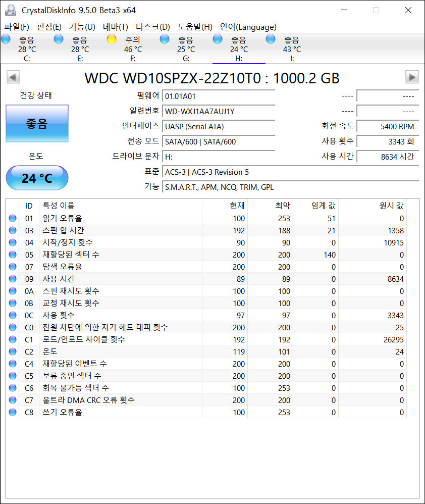This screenshot has height=504, width=425.
Task: Select the status icon for drive I:
Action: coord(271,39)
